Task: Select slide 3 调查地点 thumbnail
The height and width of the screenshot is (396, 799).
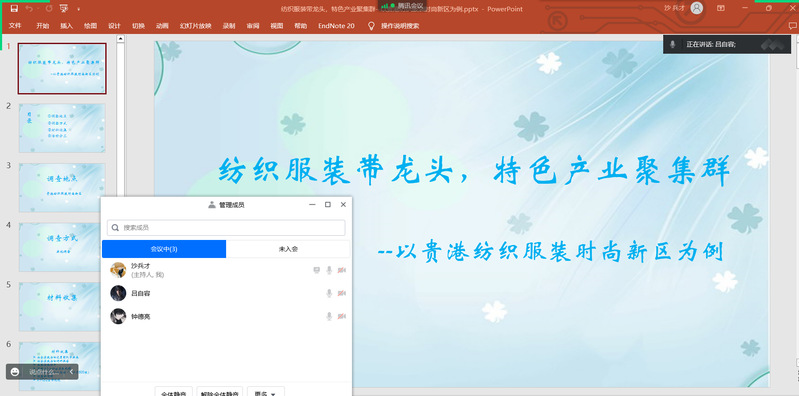Action: [x=62, y=188]
